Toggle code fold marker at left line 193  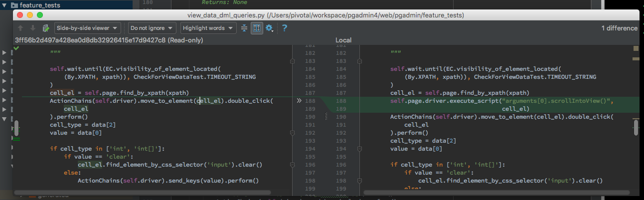coord(293,133)
